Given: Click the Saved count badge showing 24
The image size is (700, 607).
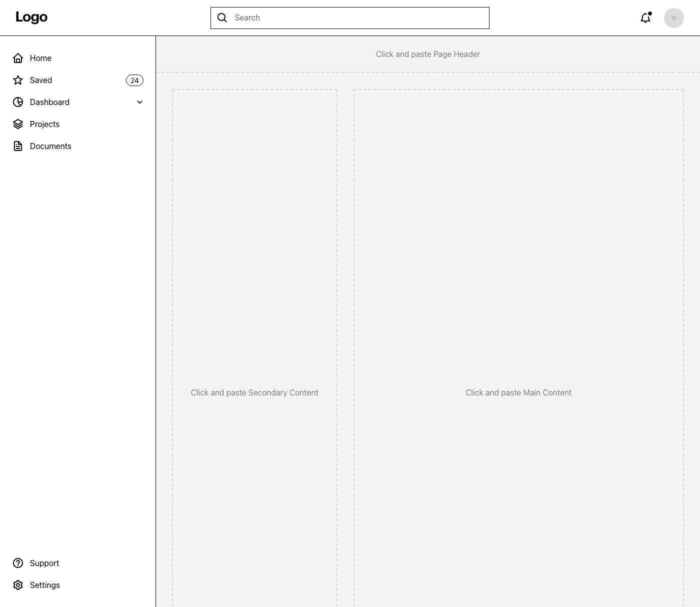Looking at the screenshot, I should click(134, 80).
